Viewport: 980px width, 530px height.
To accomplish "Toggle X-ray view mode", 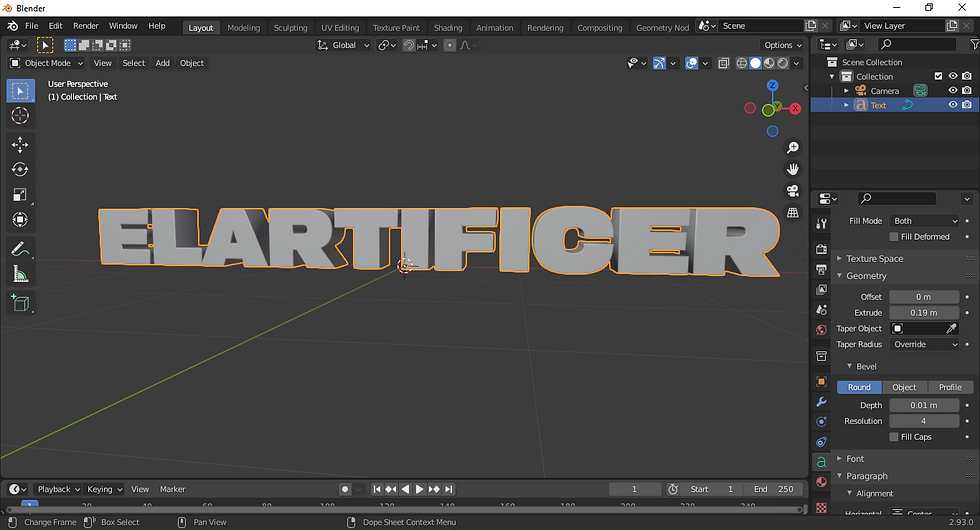I will click(723, 63).
